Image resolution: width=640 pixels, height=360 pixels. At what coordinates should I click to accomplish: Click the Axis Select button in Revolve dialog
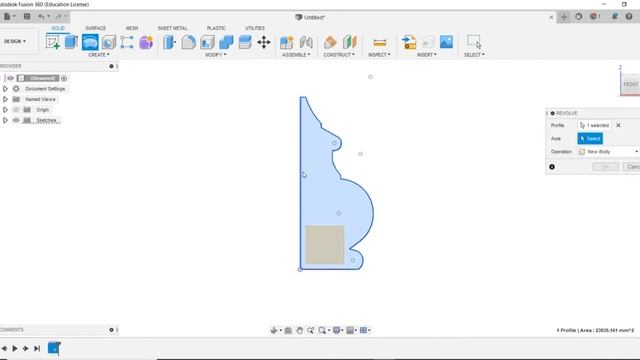point(590,138)
